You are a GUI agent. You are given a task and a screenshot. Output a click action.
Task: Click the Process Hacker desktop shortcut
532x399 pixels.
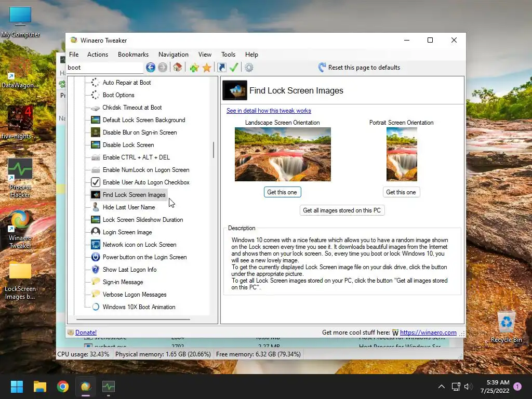(20, 178)
